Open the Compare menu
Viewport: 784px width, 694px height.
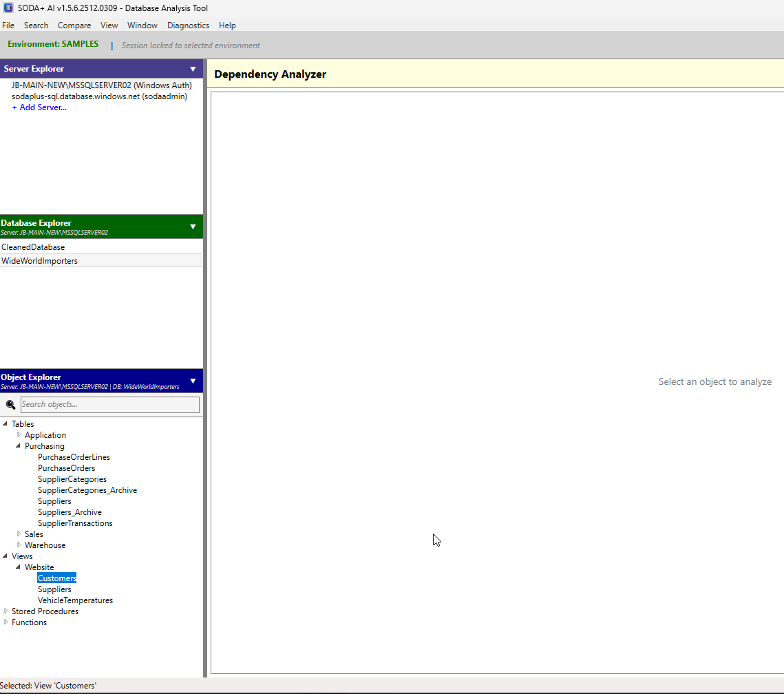[74, 25]
